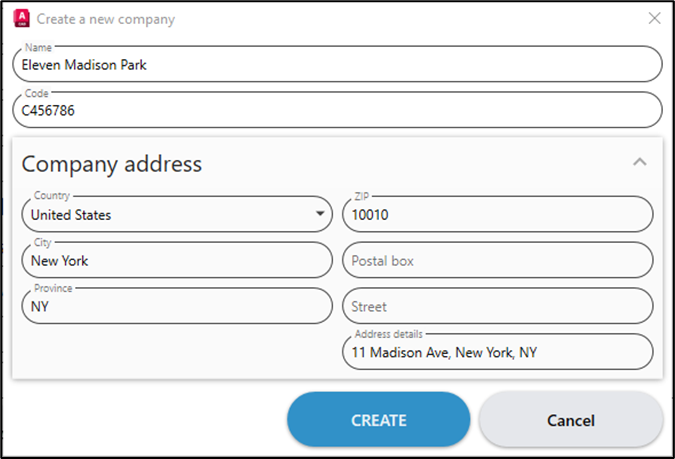Collapse the Company address section chevron
The image size is (675, 459).
(x=640, y=162)
